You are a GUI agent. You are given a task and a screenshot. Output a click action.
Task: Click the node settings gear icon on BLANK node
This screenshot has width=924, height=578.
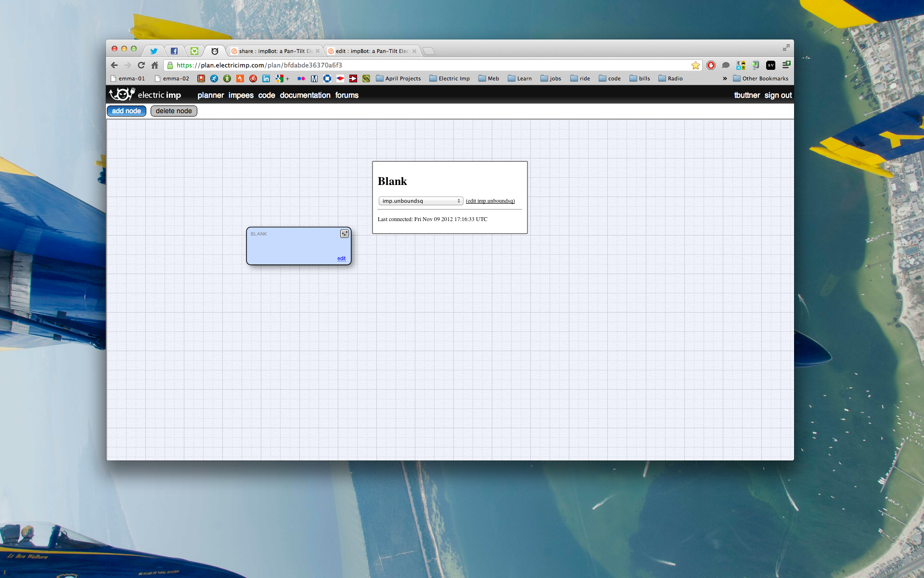344,233
